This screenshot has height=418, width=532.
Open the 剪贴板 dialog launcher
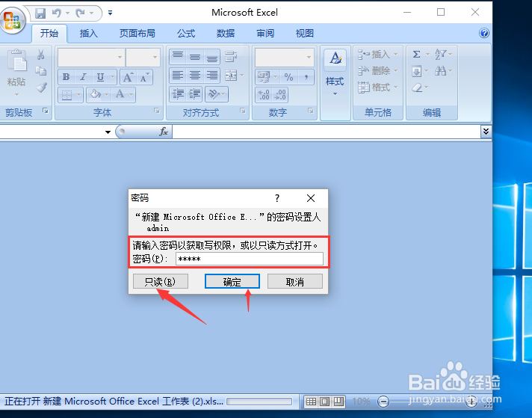pos(46,111)
